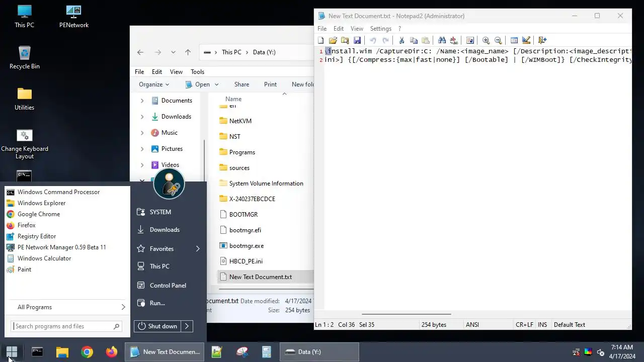644x362 pixels.
Task: Expand the Documents tree node
Action: [x=142, y=101]
